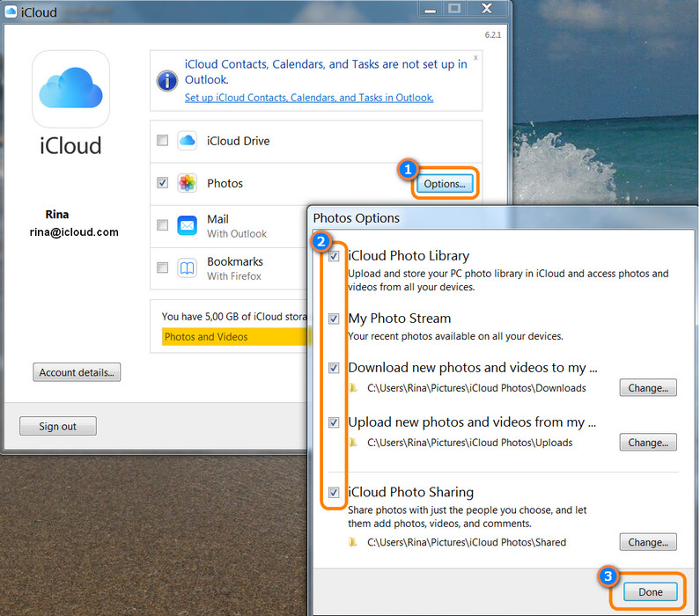This screenshot has width=700, height=616.
Task: Uncheck iCloud Photo Sharing checkbox
Action: pyautogui.click(x=334, y=492)
